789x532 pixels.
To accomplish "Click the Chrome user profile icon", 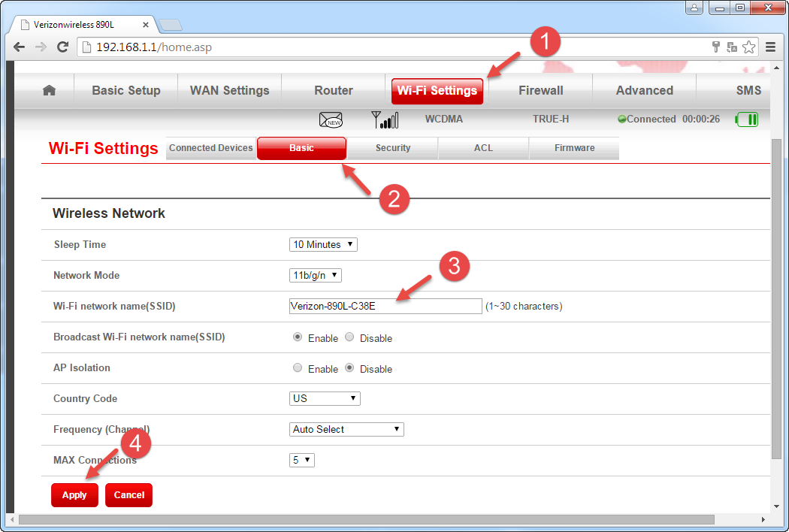I will (x=694, y=8).
